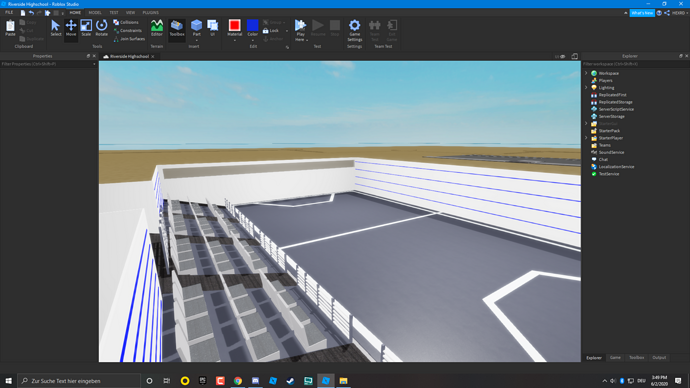
Task: Open the Play Here dropdown arrow
Action: pyautogui.click(x=307, y=40)
